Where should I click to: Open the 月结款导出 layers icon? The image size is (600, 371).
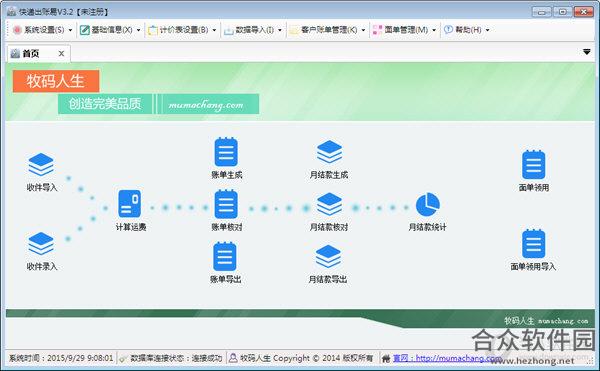pos(328,257)
